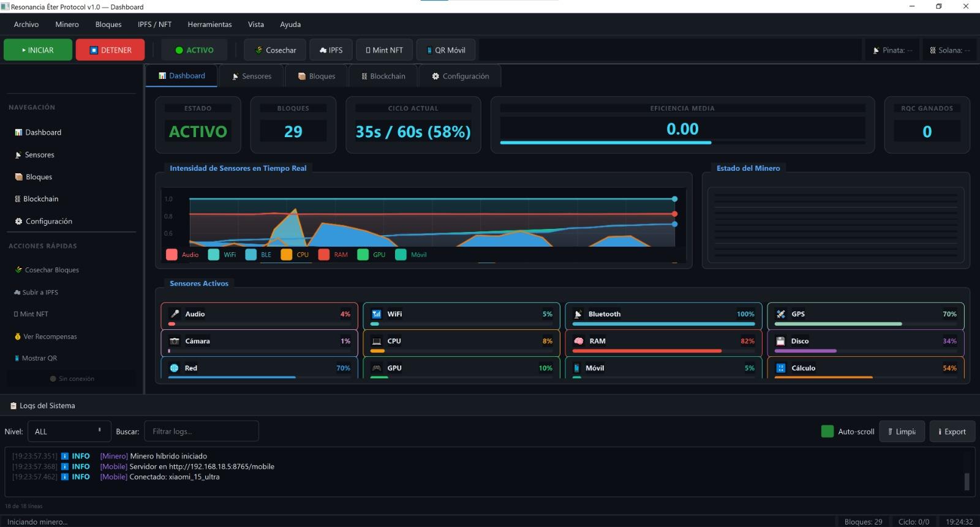
Task: Expand the Nivel ALL dropdown
Action: 69,432
